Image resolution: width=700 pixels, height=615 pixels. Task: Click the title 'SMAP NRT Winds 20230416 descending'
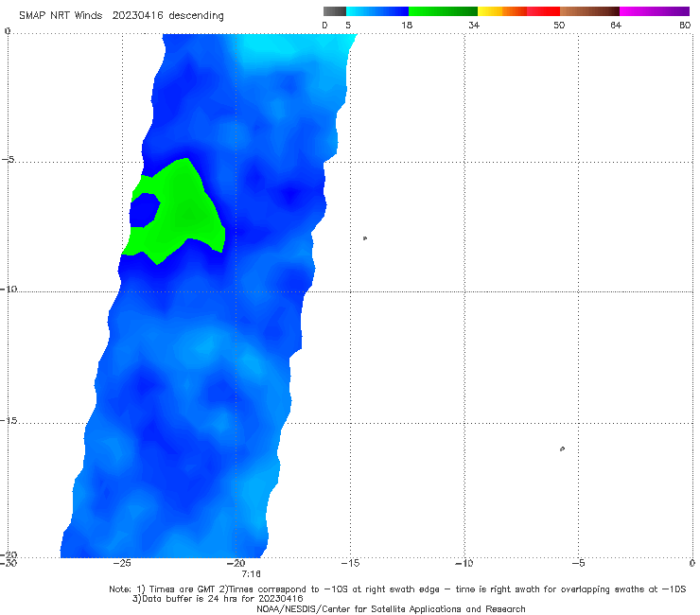tap(121, 16)
